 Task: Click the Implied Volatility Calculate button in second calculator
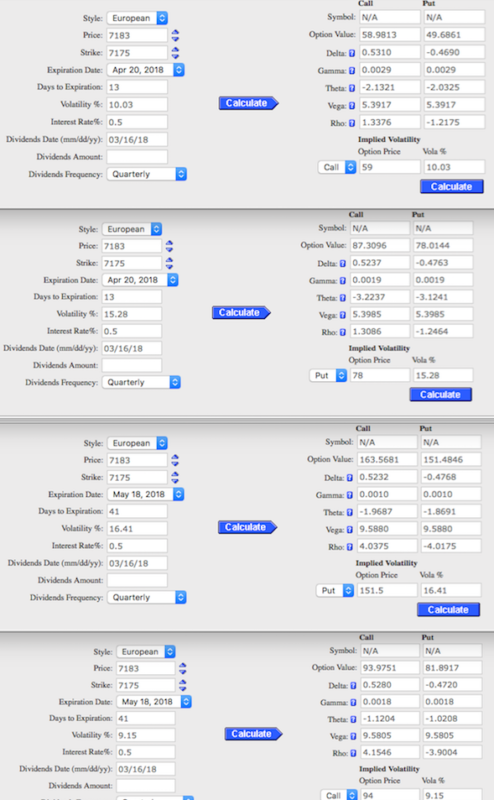click(x=440, y=394)
